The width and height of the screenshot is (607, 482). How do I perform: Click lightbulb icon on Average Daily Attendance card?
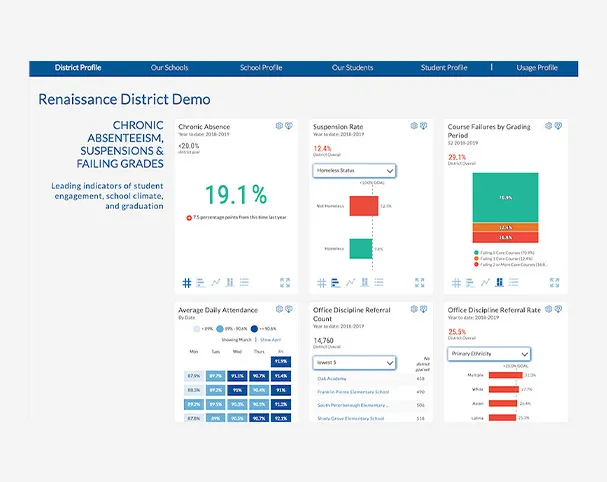click(x=289, y=309)
